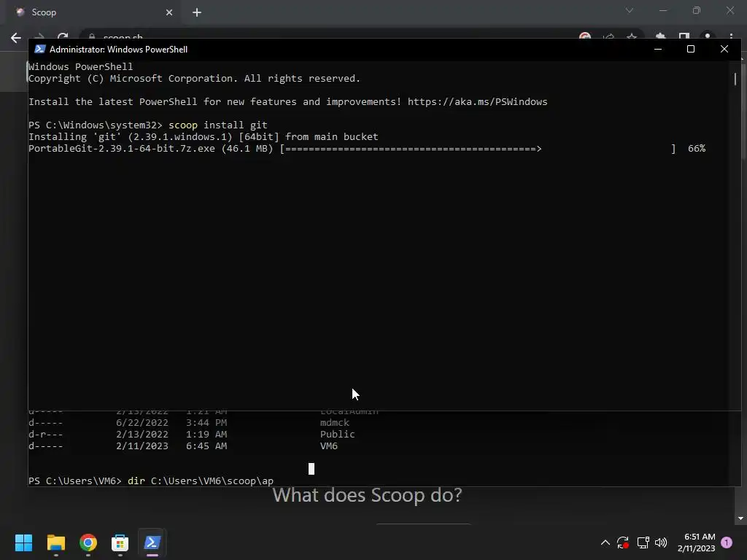The image size is (747, 560).
Task: Click the PowerShell title bar icon
Action: 40,49
